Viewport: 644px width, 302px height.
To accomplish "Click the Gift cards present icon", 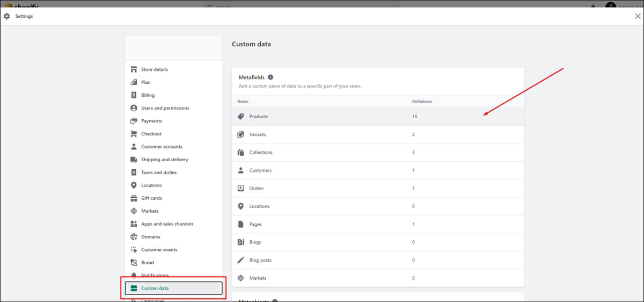I will click(x=134, y=198).
